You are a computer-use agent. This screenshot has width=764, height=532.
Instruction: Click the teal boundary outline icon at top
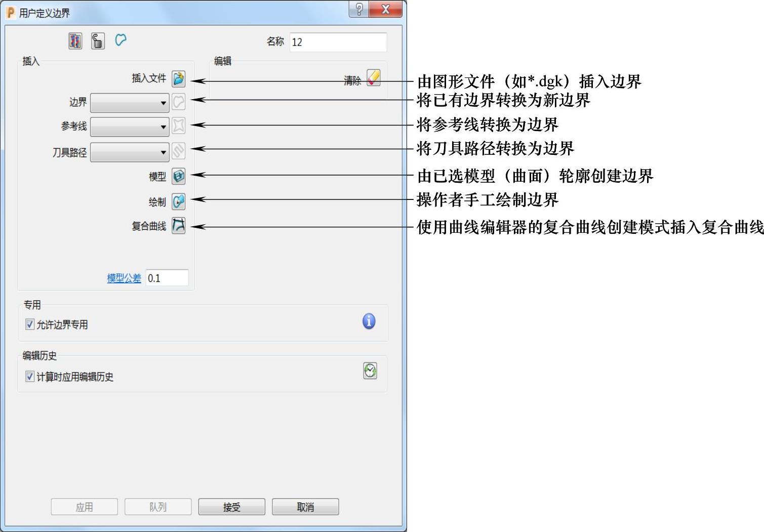click(x=120, y=40)
